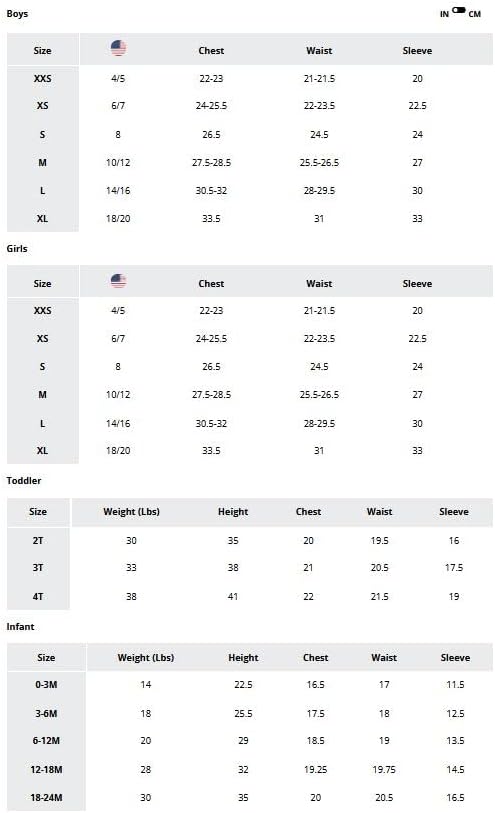Select the CM unit label

tap(474, 15)
